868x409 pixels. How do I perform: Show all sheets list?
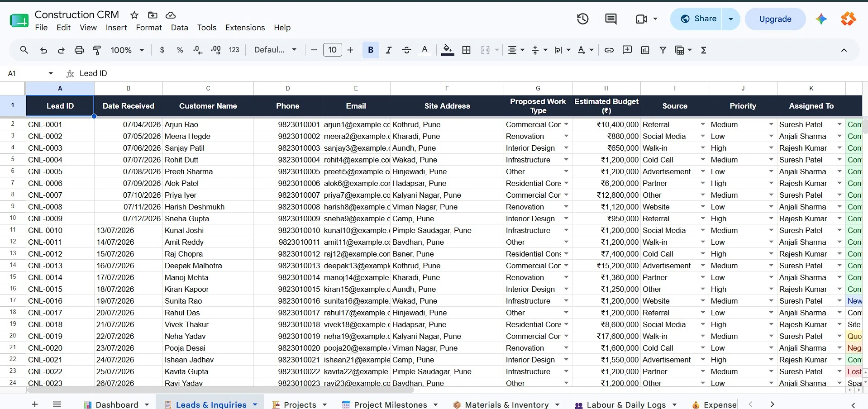pos(57,404)
